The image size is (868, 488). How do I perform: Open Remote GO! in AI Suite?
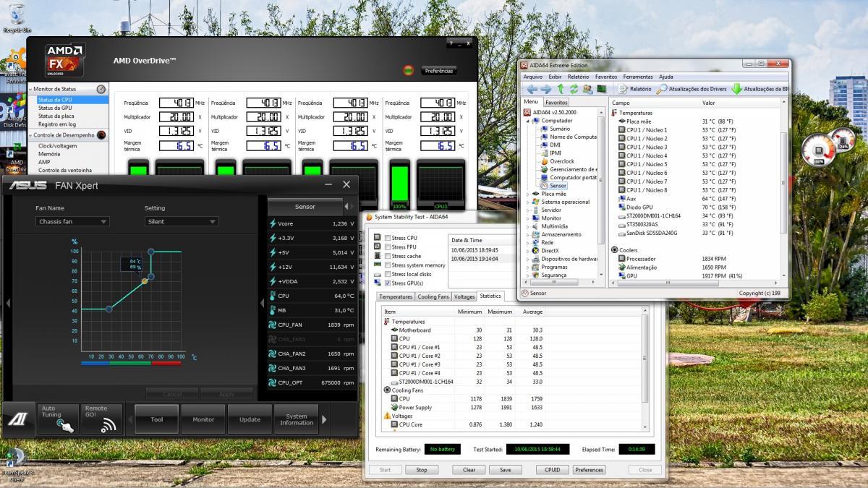(101, 419)
